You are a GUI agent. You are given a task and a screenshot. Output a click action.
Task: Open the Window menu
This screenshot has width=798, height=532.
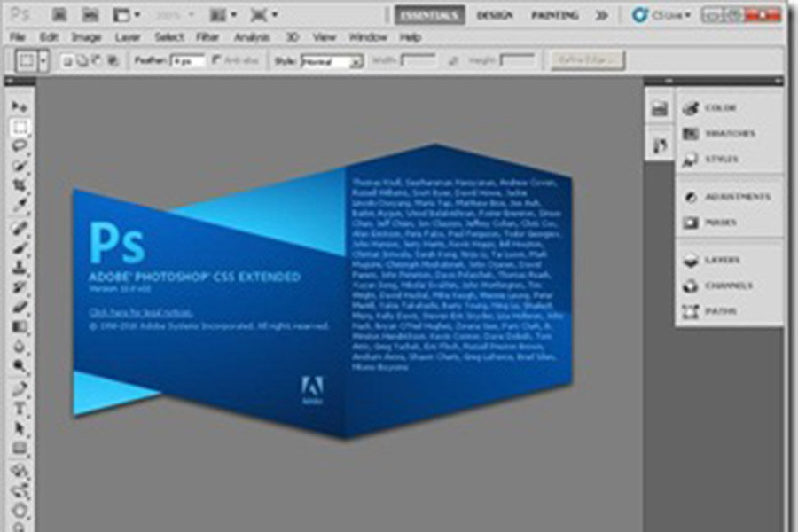point(367,37)
